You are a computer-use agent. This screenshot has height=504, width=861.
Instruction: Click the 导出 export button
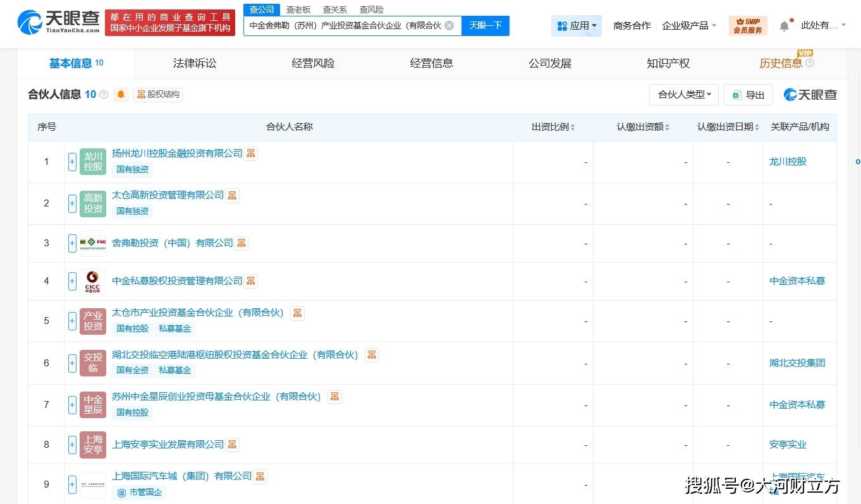pyautogui.click(x=748, y=95)
